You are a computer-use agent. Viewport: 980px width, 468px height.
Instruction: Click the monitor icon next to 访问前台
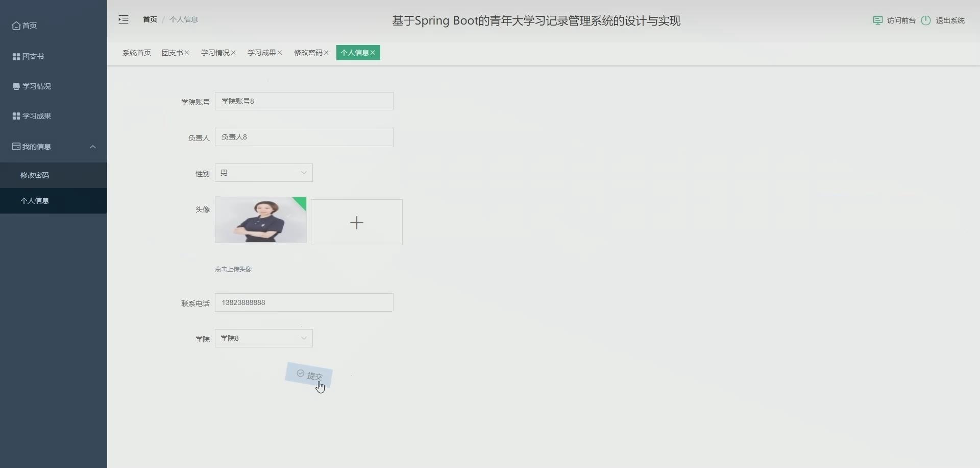[x=878, y=20]
